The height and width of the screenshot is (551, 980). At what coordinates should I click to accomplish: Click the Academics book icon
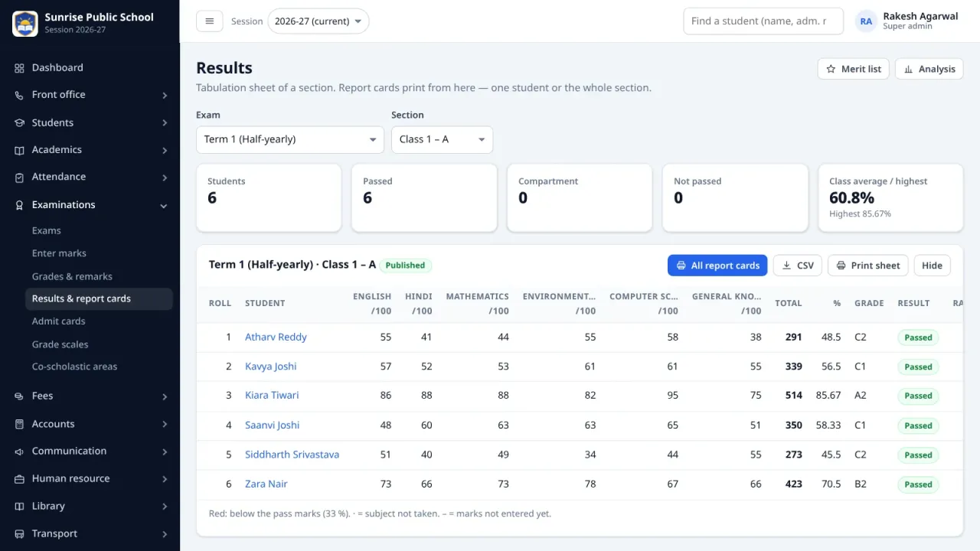click(19, 150)
